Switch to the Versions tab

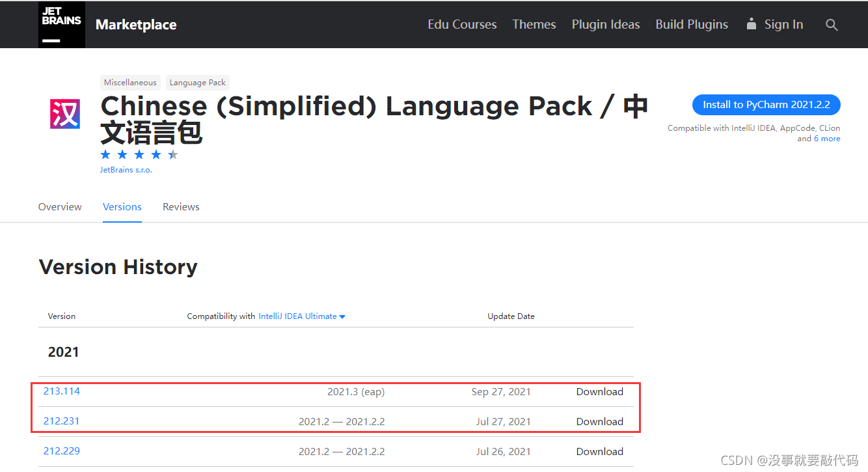coord(122,206)
